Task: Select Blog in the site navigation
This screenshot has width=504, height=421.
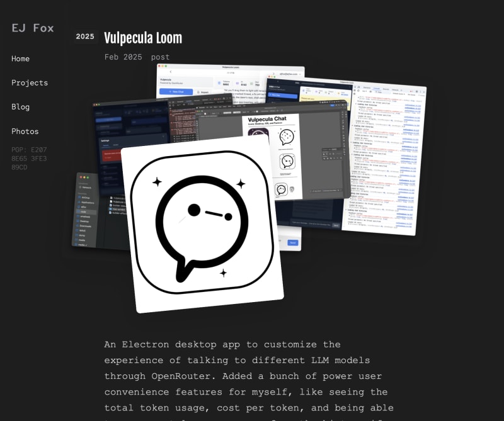Action: point(21,106)
